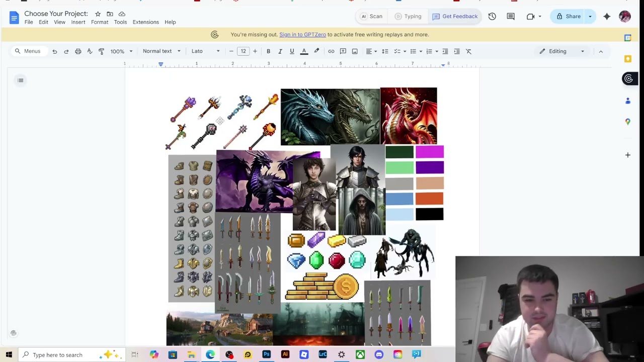Open the File menu

click(x=29, y=22)
